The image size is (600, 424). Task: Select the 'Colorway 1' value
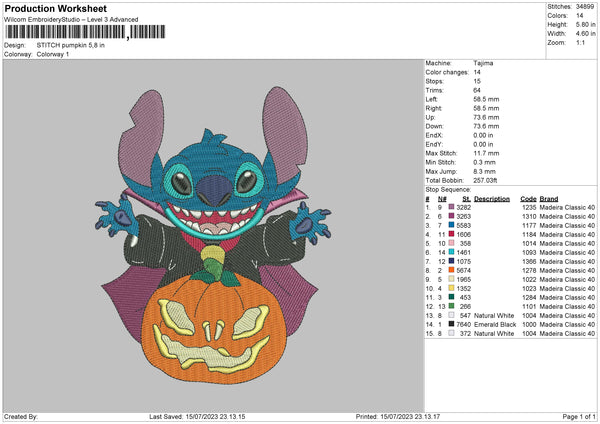(x=53, y=54)
